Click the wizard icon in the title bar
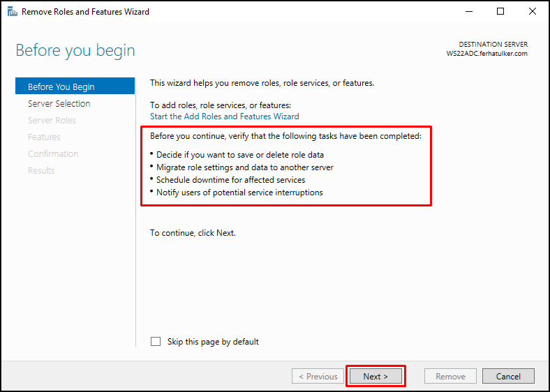 coord(13,12)
